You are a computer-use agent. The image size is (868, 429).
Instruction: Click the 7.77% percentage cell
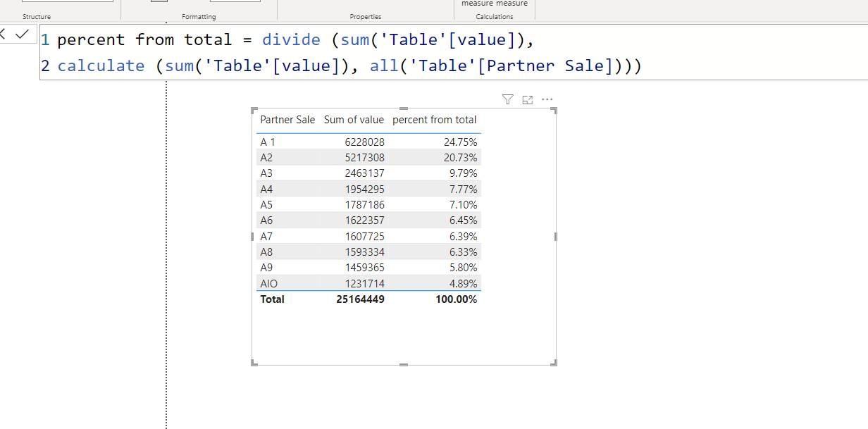tap(463, 189)
